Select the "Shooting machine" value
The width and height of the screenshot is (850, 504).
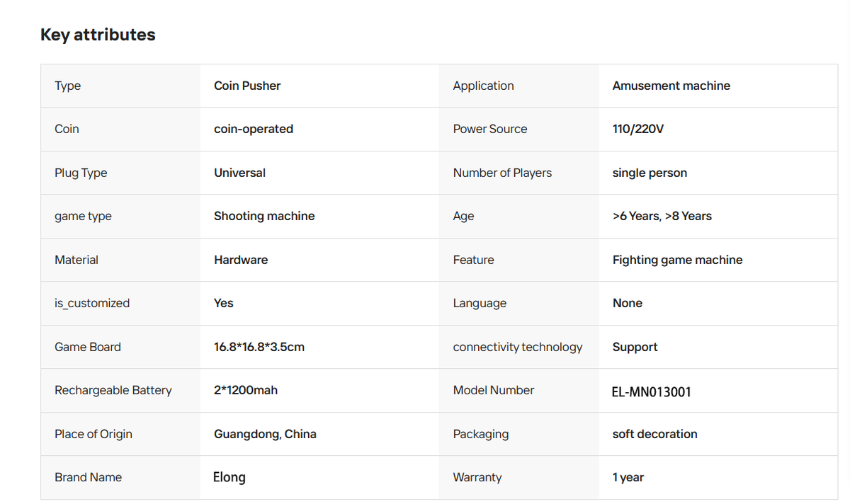pyautogui.click(x=264, y=216)
